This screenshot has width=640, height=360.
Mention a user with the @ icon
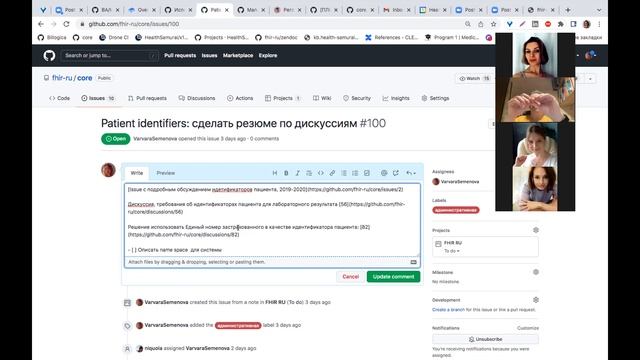384,173
